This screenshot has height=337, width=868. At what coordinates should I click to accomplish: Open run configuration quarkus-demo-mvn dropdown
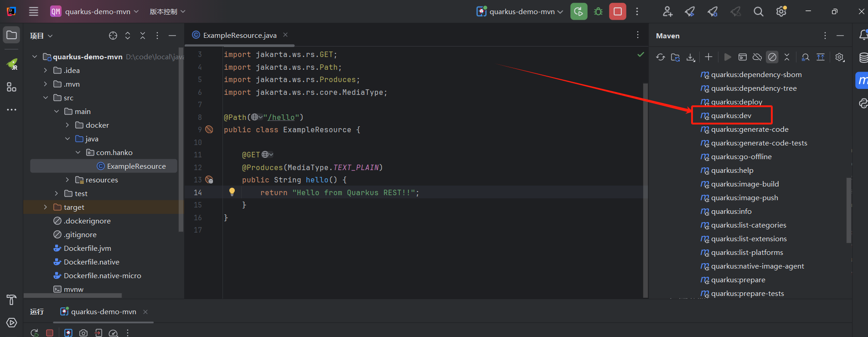point(520,11)
